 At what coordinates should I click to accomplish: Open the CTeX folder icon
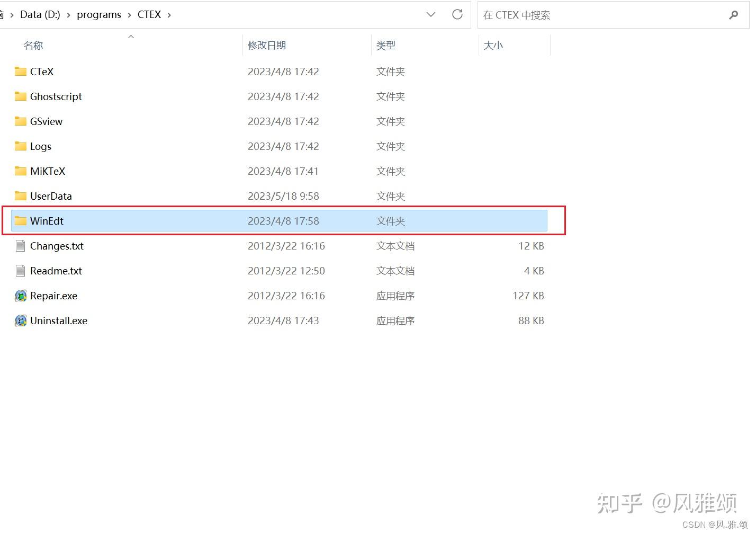coord(41,72)
